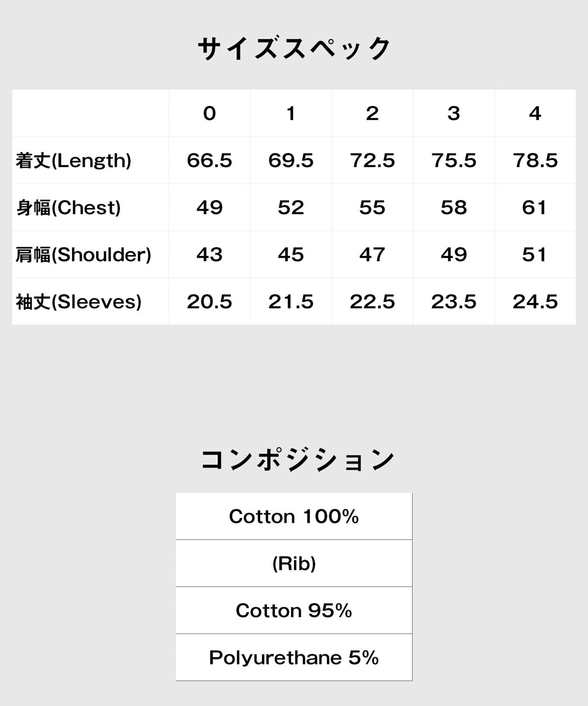Click the 袖丈(Sleeves) row label
588x706 pixels.
pyautogui.click(x=78, y=302)
